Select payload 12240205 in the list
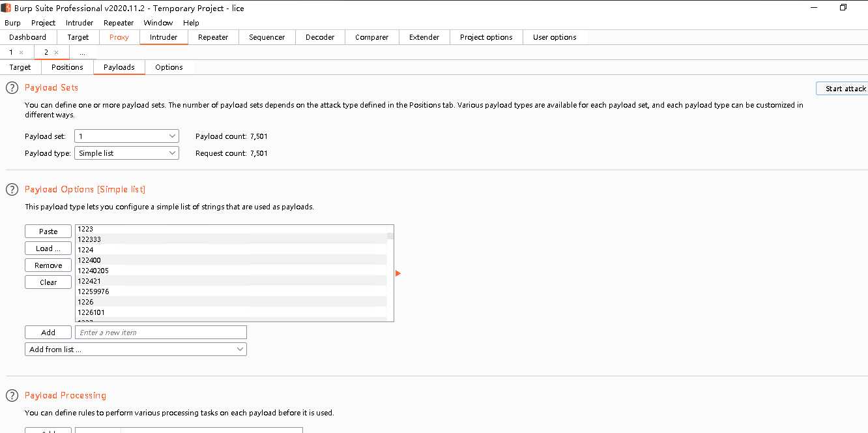Image resolution: width=868 pixels, height=433 pixels. coord(231,271)
